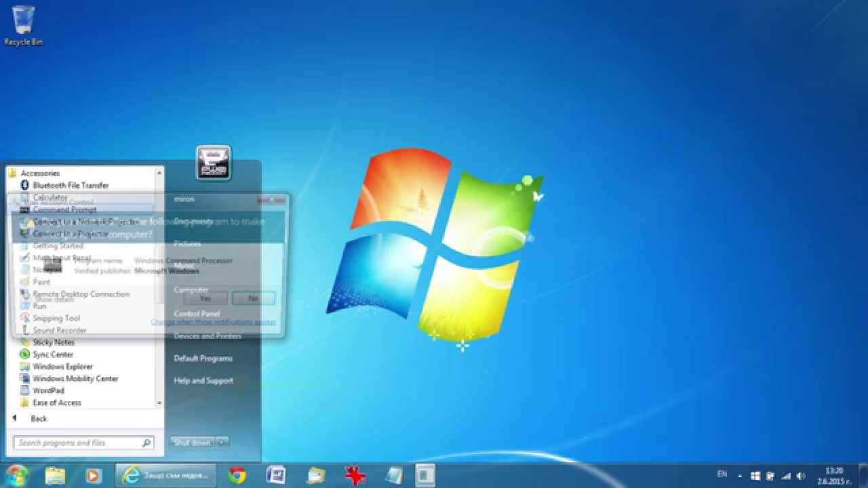Open the Recycle Bin on the desktop
The image size is (868, 488).
click(x=23, y=26)
